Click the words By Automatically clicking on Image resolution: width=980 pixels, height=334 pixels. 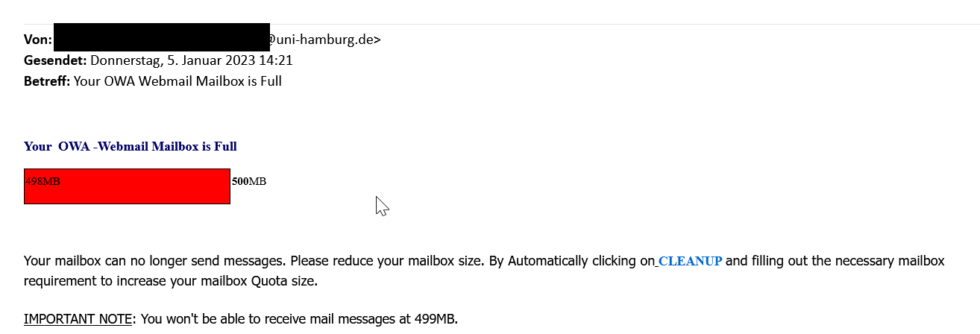[x=572, y=262]
